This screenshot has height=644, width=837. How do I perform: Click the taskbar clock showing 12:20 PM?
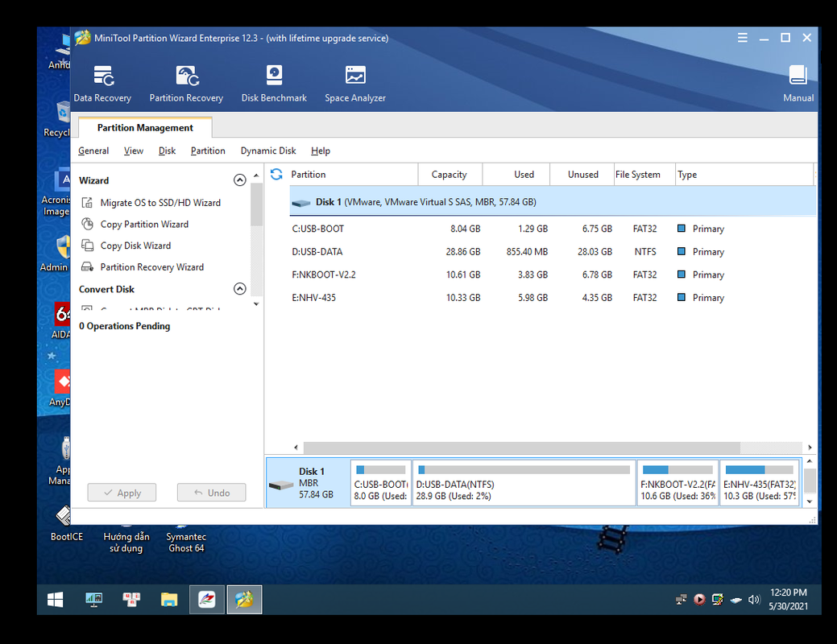789,599
